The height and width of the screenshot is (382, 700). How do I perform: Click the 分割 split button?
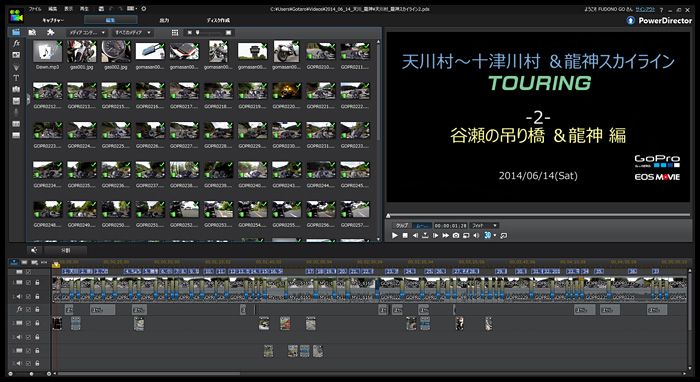pyautogui.click(x=66, y=250)
